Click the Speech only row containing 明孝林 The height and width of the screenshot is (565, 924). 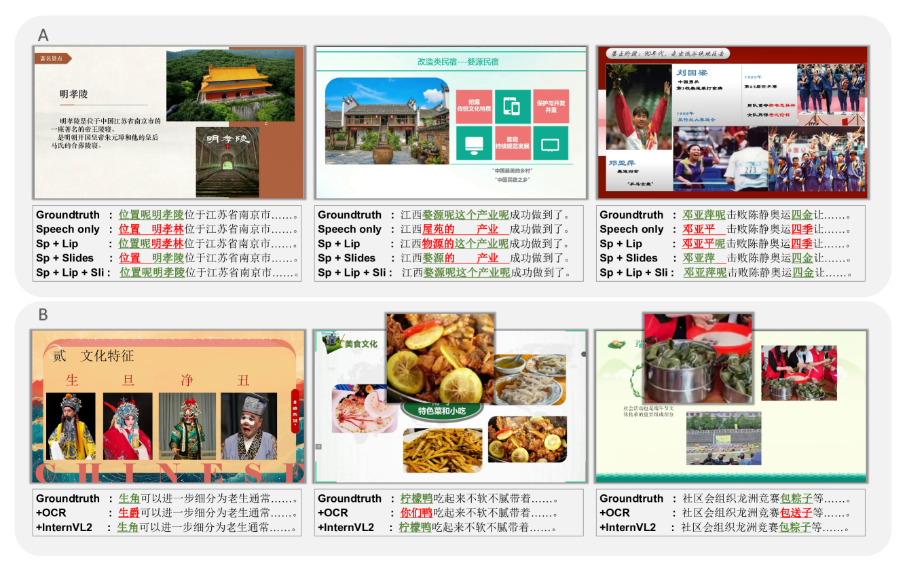167,229
